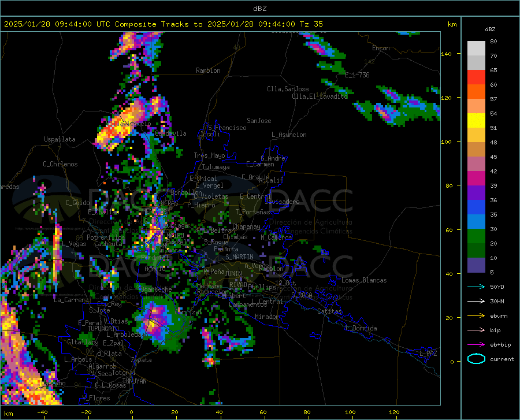520x420 pixels.
Task: Click the V_Flores place label
Action: pyautogui.click(x=96, y=398)
